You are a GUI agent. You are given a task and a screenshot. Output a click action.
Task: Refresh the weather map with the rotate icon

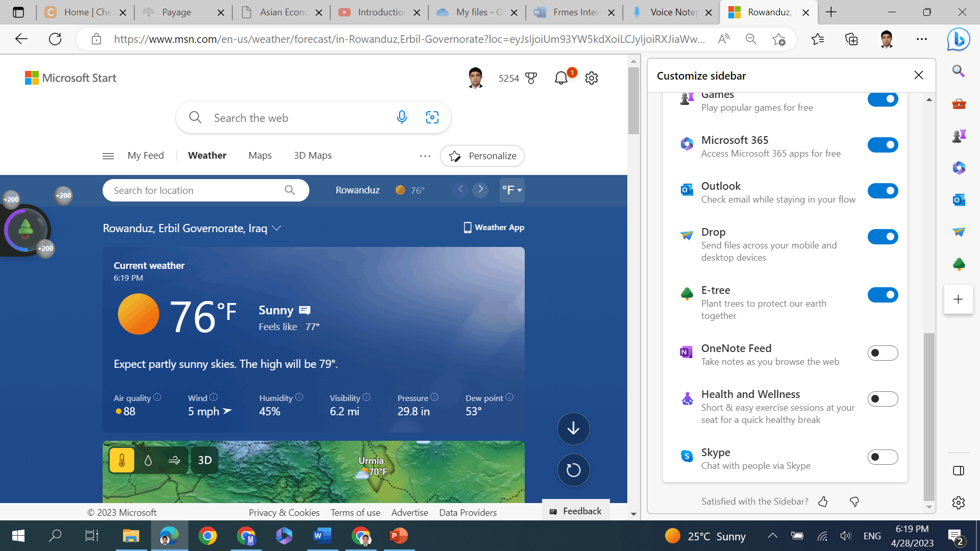(x=573, y=470)
